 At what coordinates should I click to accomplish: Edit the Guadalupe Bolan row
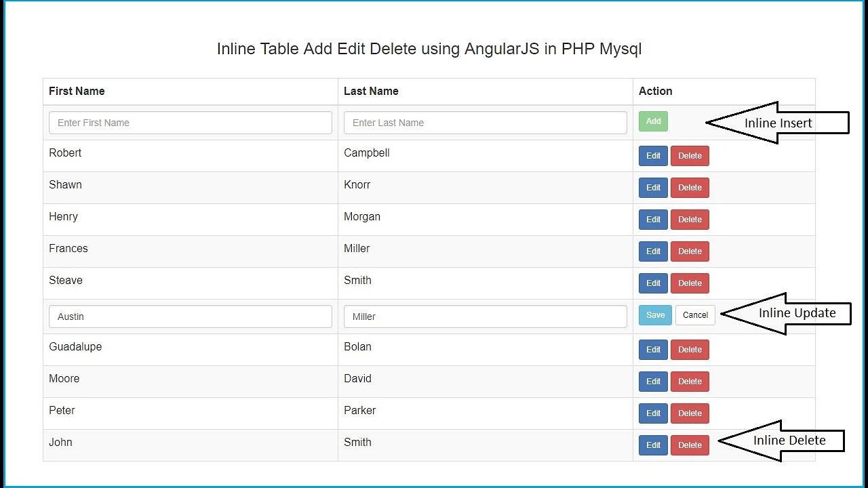(653, 350)
